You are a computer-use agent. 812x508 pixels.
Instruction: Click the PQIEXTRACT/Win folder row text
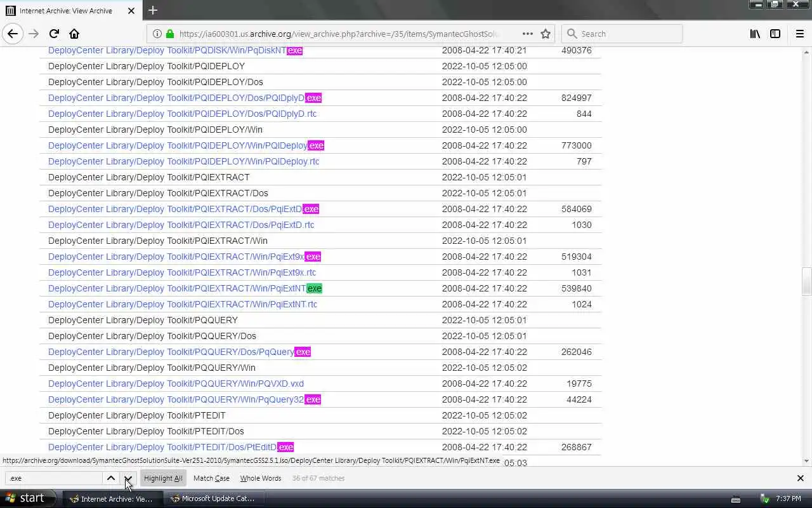tap(158, 241)
